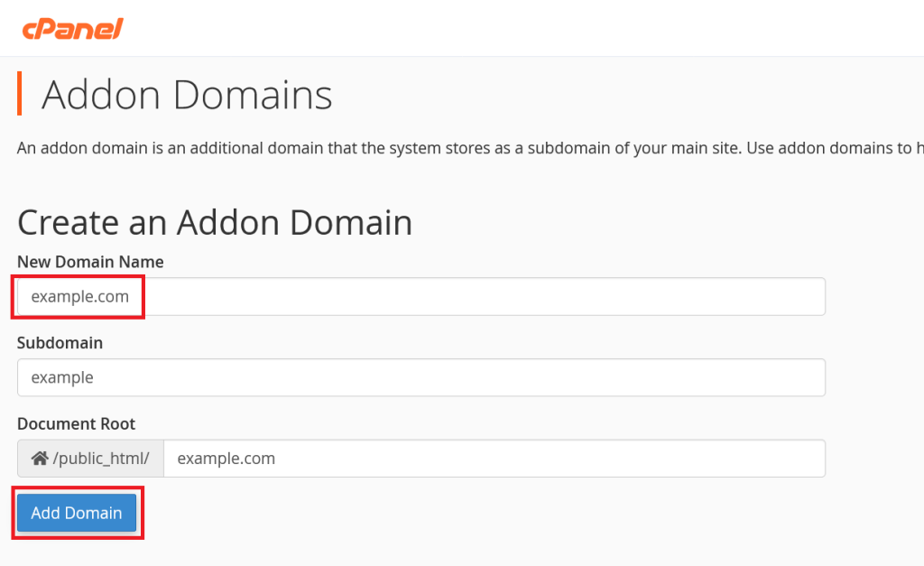The width and height of the screenshot is (924, 566).
Task: Click the orange bar beside Addon Domains
Action: pyautogui.click(x=19, y=94)
